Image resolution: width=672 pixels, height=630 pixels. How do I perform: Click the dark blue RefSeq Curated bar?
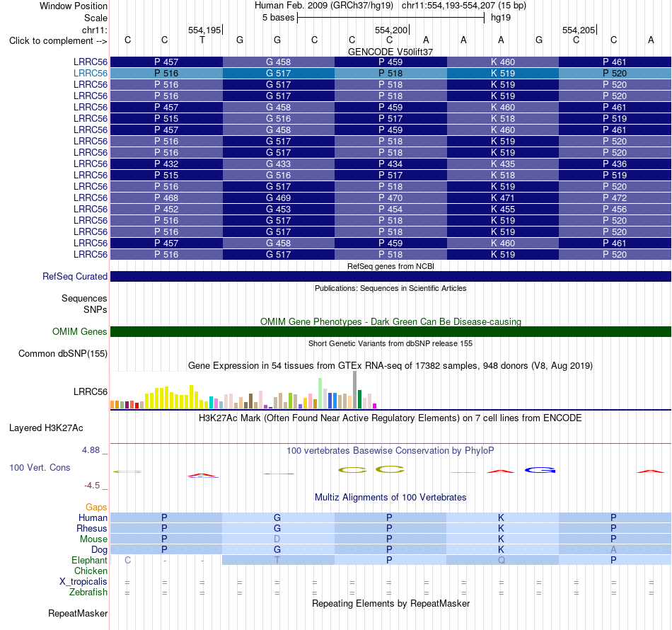tap(390, 277)
